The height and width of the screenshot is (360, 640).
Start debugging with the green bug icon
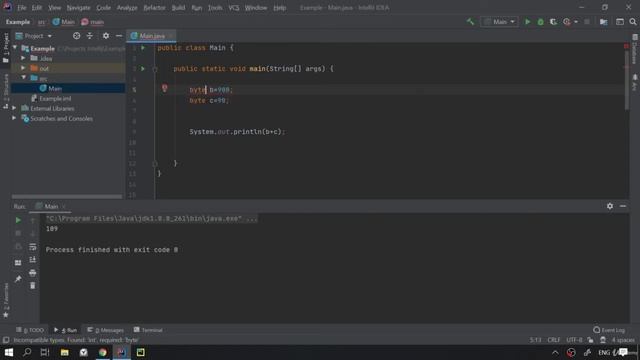[540, 22]
